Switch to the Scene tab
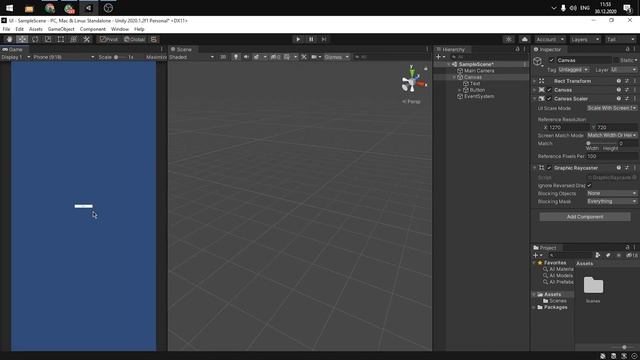 [x=182, y=49]
